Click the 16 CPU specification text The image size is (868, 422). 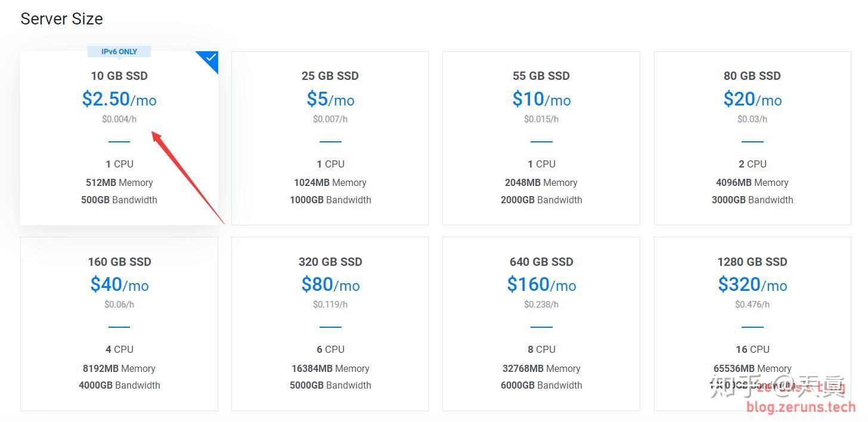coord(752,349)
